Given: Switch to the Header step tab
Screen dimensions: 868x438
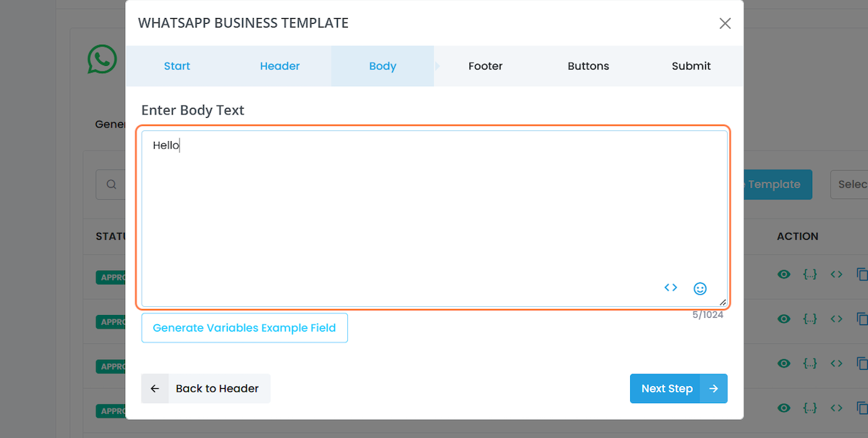Looking at the screenshot, I should (280, 66).
